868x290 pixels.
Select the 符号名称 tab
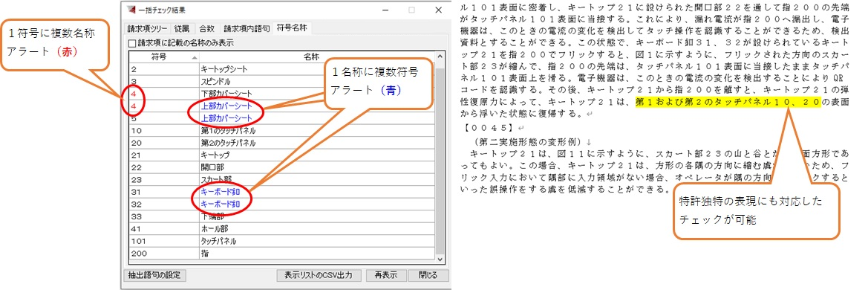tap(293, 28)
